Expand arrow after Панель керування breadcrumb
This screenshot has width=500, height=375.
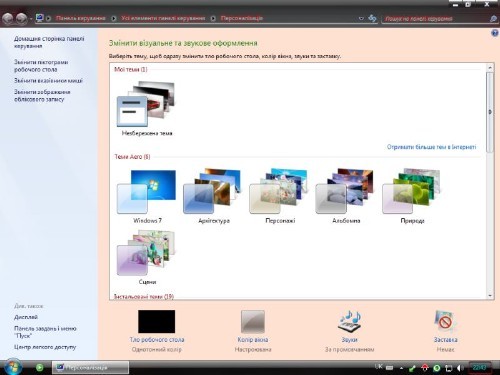tap(113, 18)
